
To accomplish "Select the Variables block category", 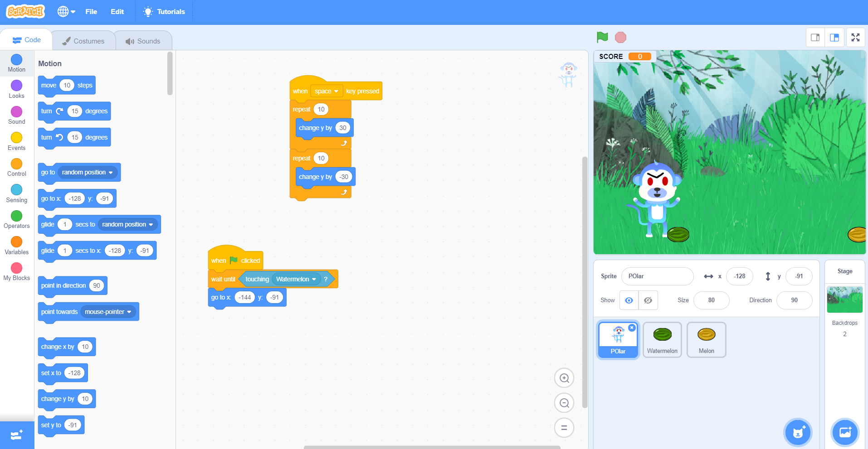I will click(17, 246).
